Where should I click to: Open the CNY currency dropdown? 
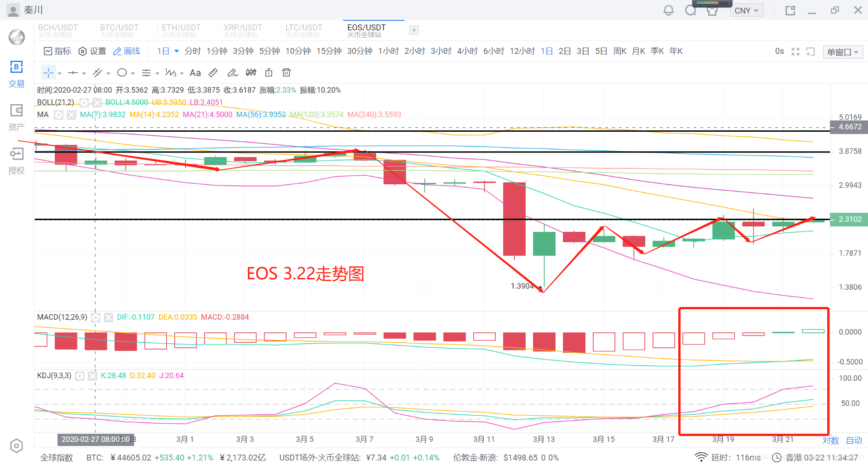click(x=746, y=10)
